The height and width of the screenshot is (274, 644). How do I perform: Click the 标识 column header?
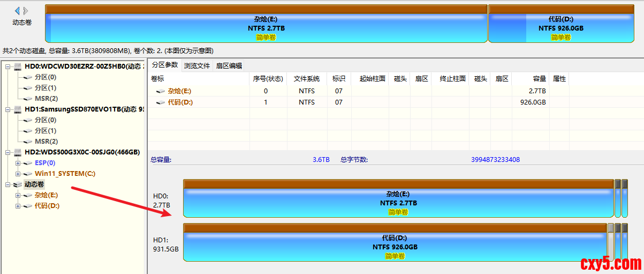pyautogui.click(x=339, y=79)
